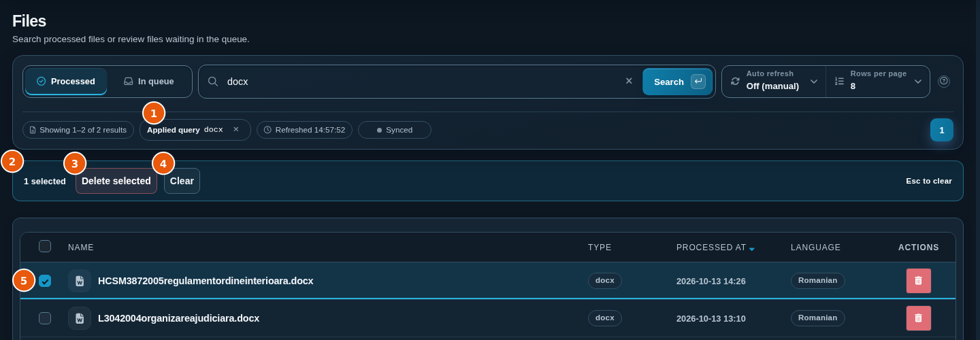The height and width of the screenshot is (340, 980).
Task: Click docx type badge in L3042004 row
Action: point(605,318)
